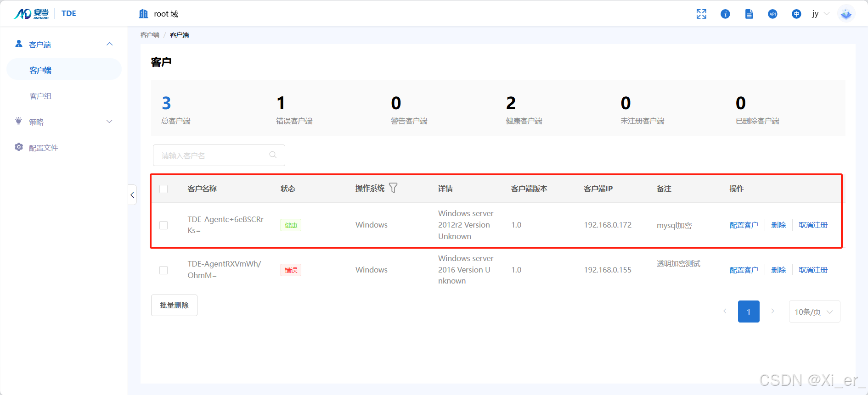Click the 客户端 person icon in sidebar
Screen dimensions: 868x395
(19, 44)
